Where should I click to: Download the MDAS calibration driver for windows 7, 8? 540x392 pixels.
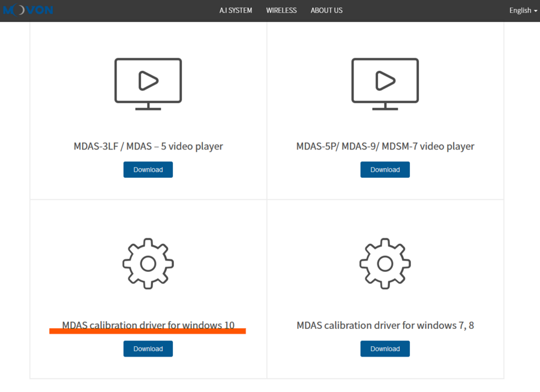click(x=385, y=348)
